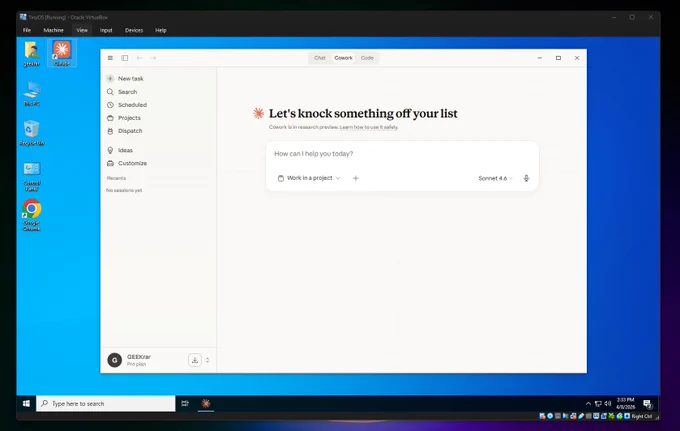Screen dimensions: 680x431
Task: Open VirtualBox Input menu
Action: point(106,30)
